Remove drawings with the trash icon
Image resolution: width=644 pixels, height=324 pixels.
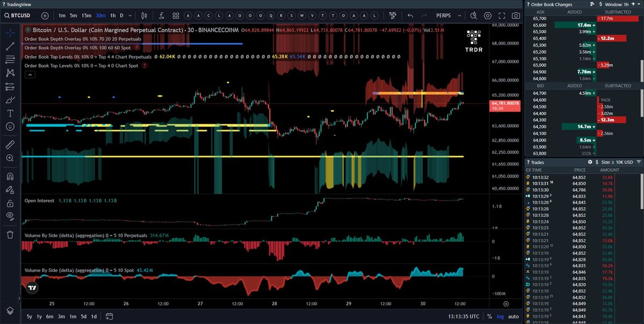tap(10, 234)
